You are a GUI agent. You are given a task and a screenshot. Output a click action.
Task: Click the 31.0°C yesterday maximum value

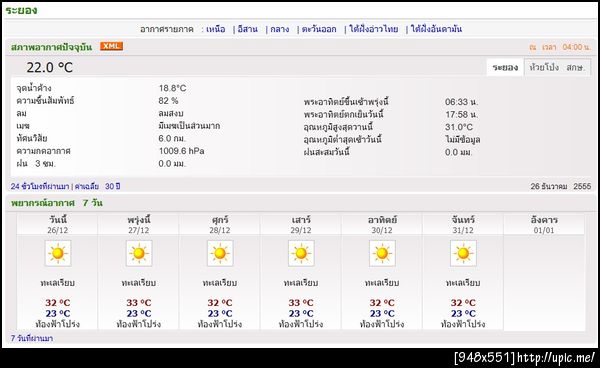[459, 127]
